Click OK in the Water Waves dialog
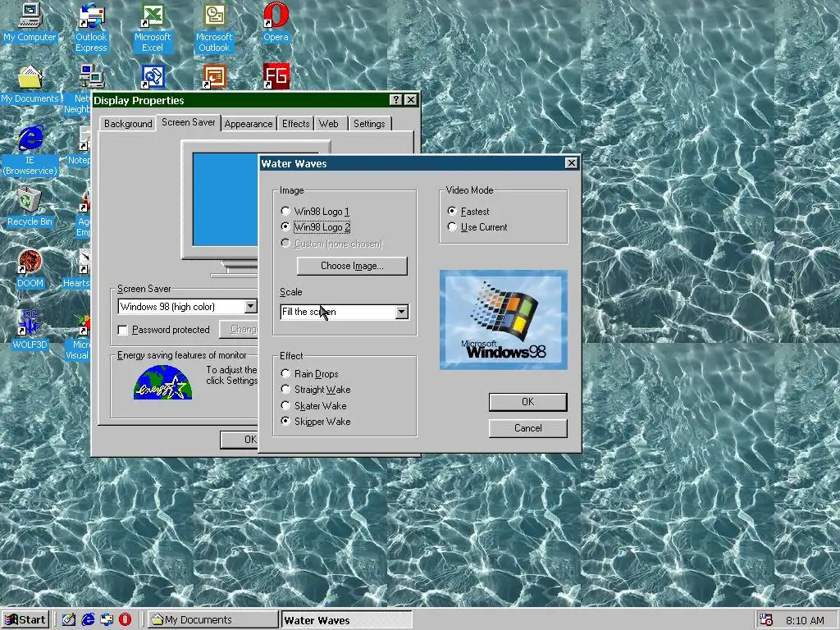Image resolution: width=840 pixels, height=630 pixels. pyautogui.click(x=527, y=402)
